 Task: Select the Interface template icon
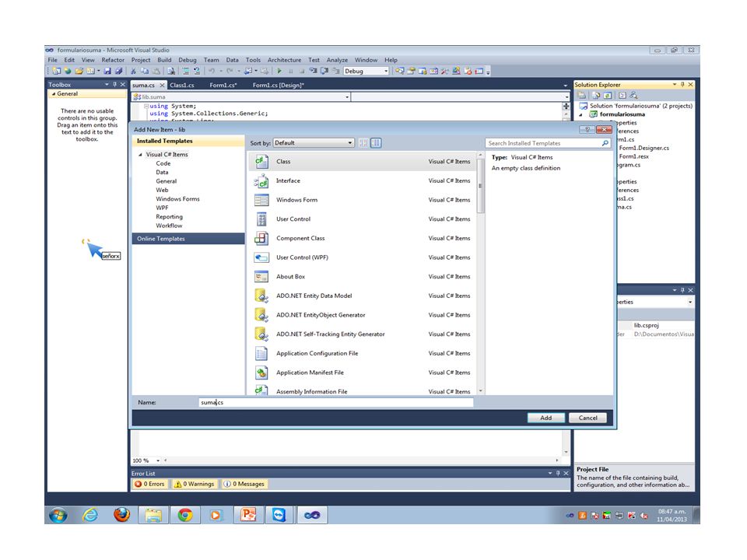tap(261, 181)
